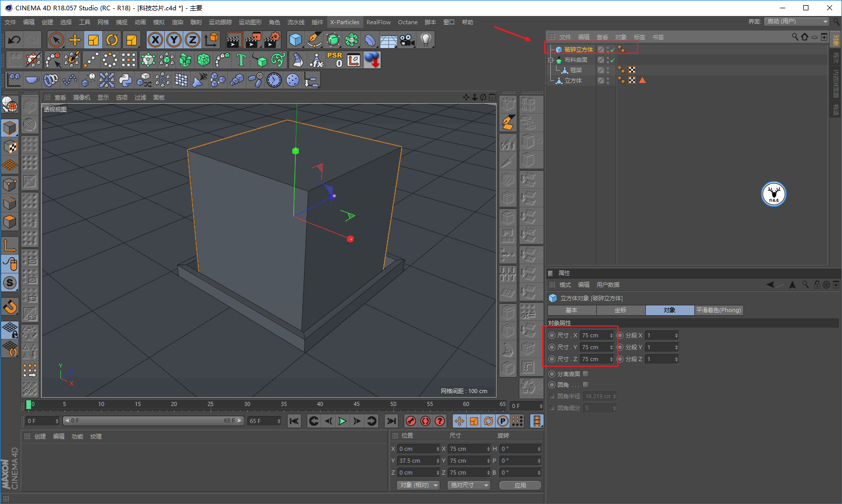Toggle checkmark for 破碎立方体 object
Viewport: 842px width, 504px height.
click(613, 50)
